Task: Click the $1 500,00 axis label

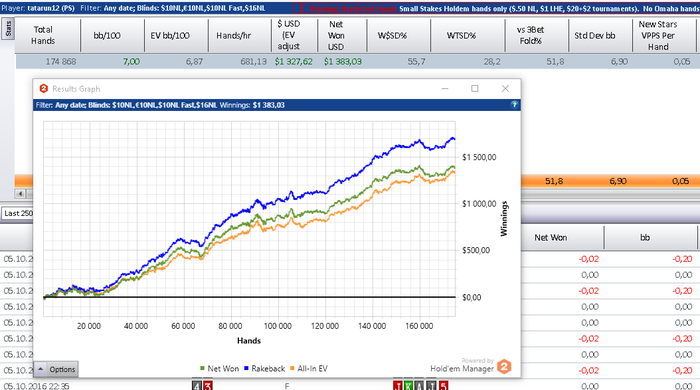Action: (x=479, y=157)
